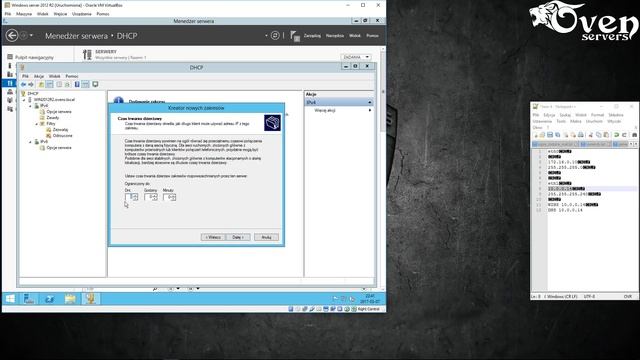This screenshot has height=360, width=640.
Task: Open Plik menu in Notepad++
Action: 536,115
